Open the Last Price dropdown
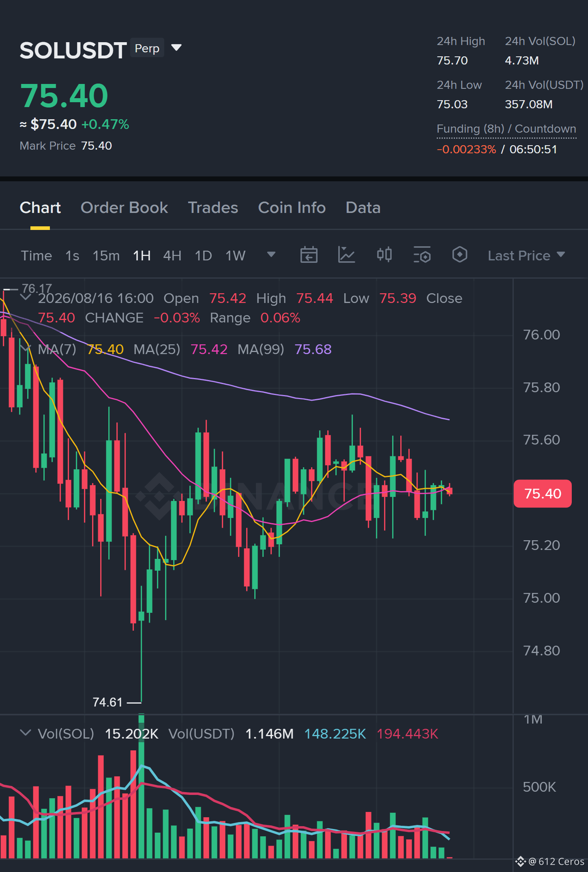The image size is (588, 872). pyautogui.click(x=526, y=256)
